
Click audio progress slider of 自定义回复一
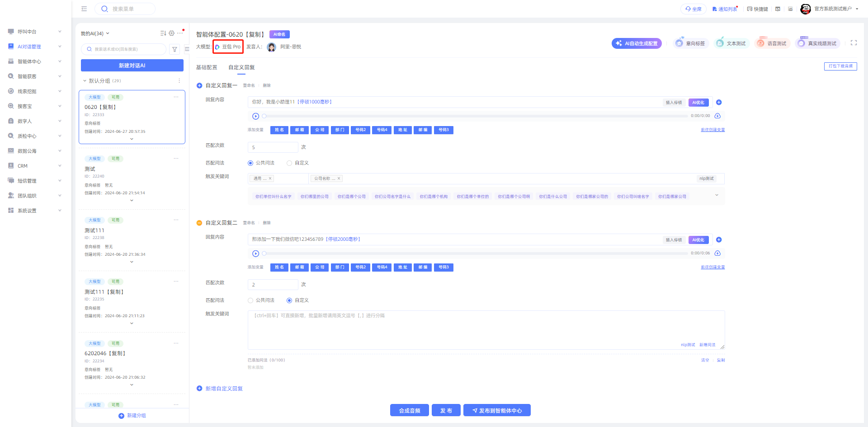(475, 116)
